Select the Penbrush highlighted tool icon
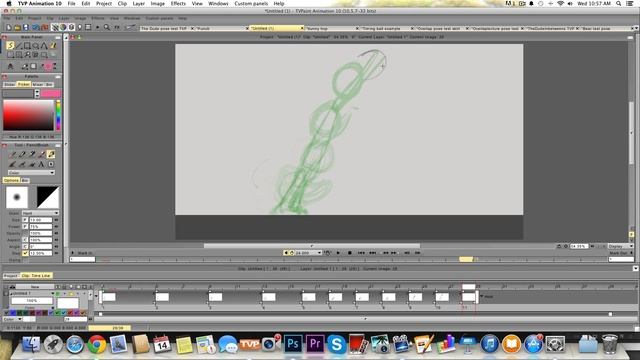640x360 pixels. [51, 154]
